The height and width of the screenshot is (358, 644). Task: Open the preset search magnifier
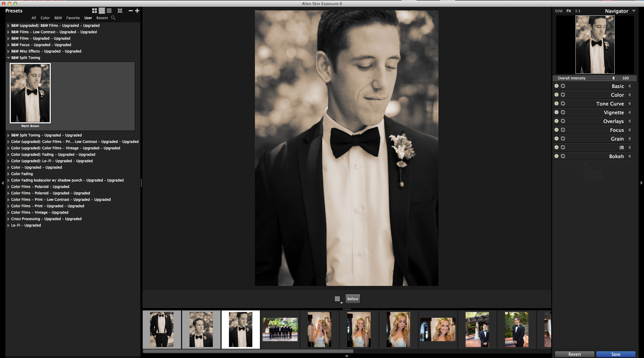point(113,18)
